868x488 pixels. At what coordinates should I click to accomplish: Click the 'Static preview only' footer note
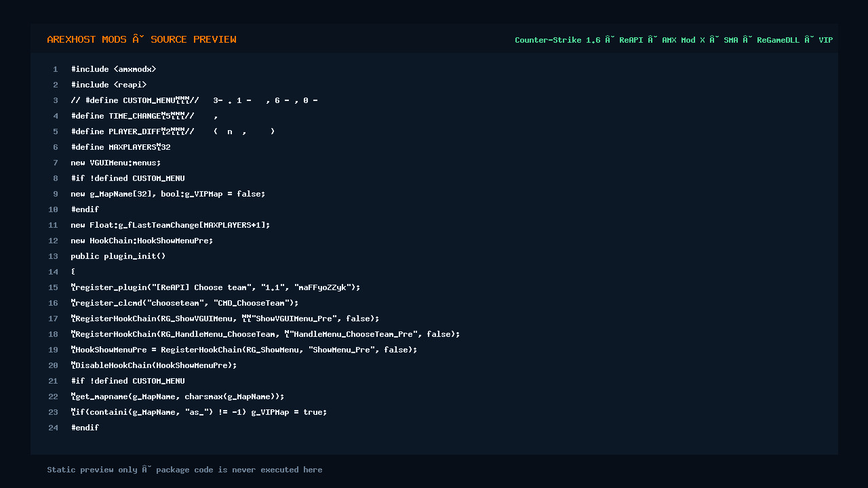184,470
